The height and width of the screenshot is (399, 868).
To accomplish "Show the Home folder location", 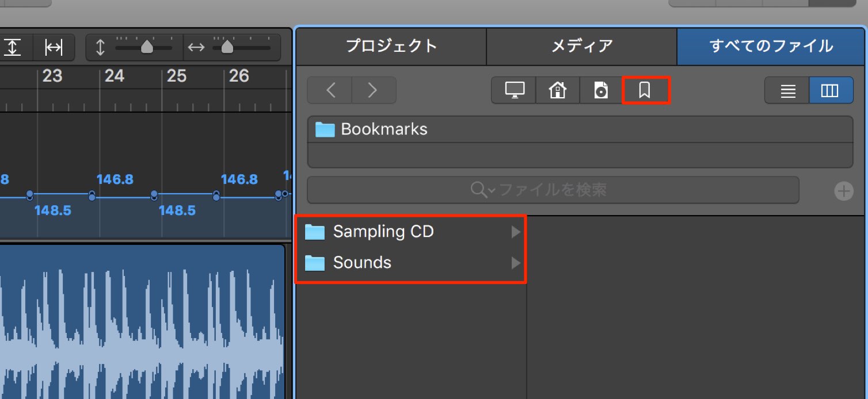I will 558,90.
